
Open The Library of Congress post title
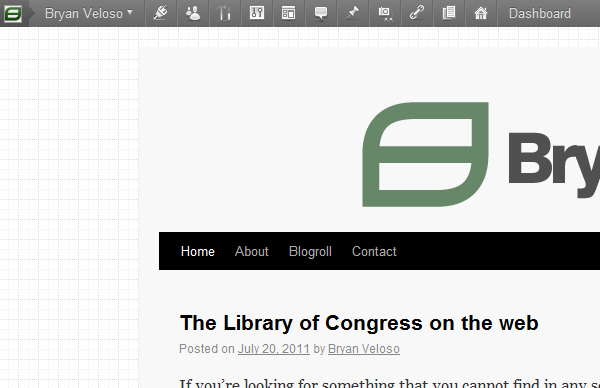pos(359,323)
